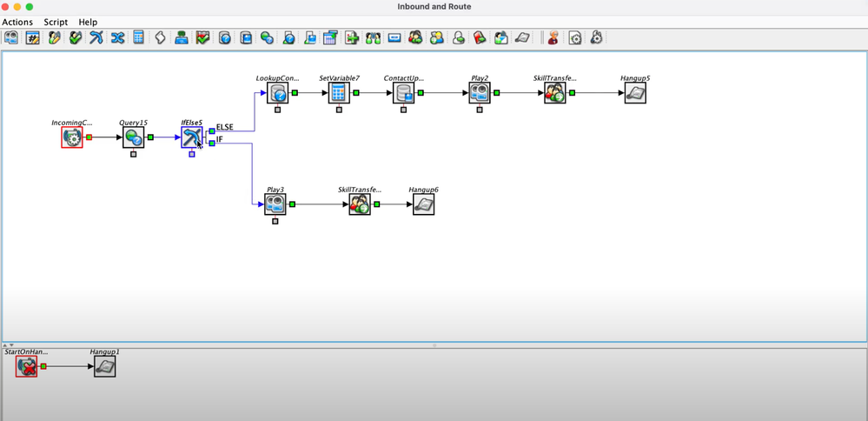Click the Hangup5 phone node
Screen dimensions: 868x421
point(635,92)
